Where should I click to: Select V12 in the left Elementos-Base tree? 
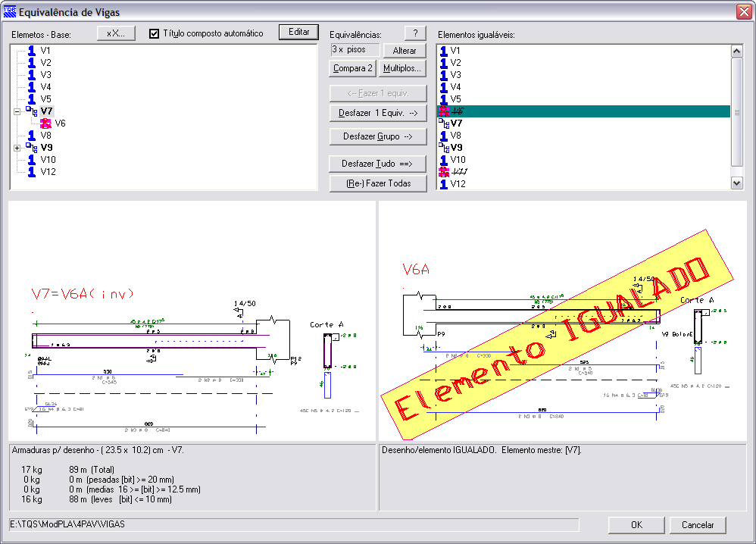pos(48,172)
